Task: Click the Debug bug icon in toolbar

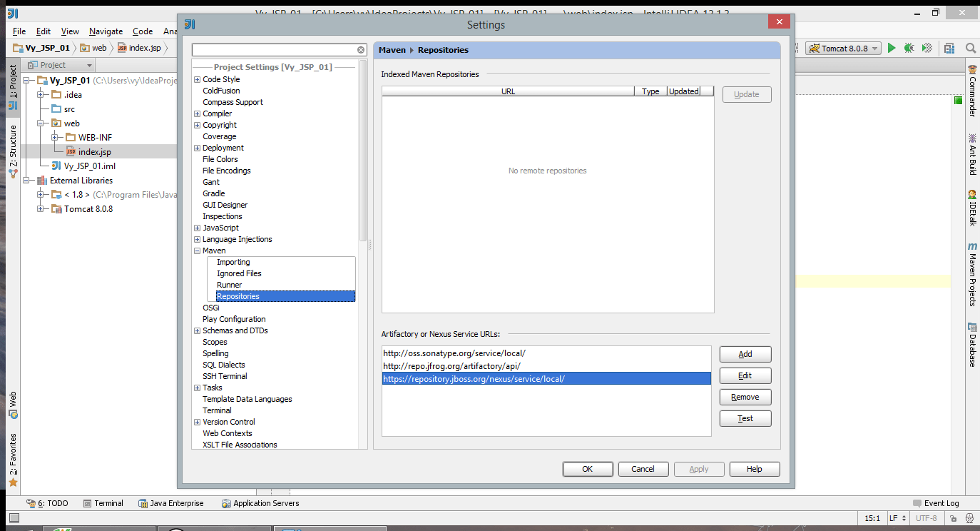Action: pyautogui.click(x=909, y=48)
